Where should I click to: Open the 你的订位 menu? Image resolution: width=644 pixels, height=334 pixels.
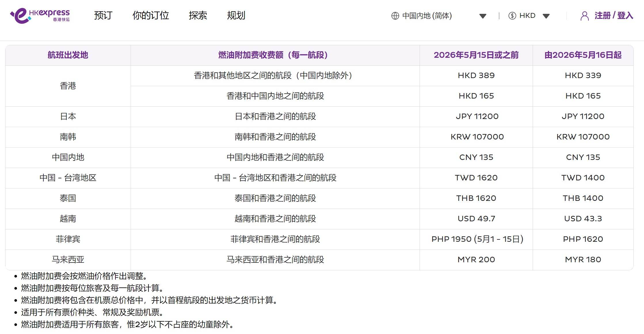pos(150,15)
